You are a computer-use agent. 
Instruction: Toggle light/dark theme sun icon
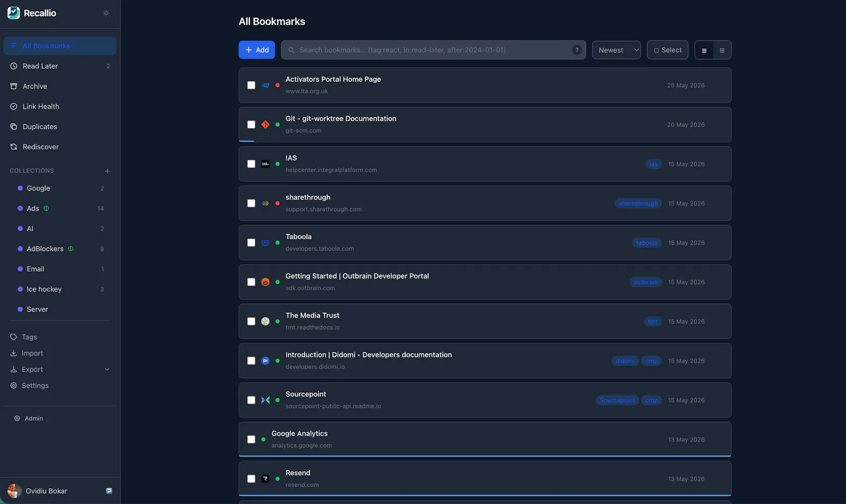point(106,13)
